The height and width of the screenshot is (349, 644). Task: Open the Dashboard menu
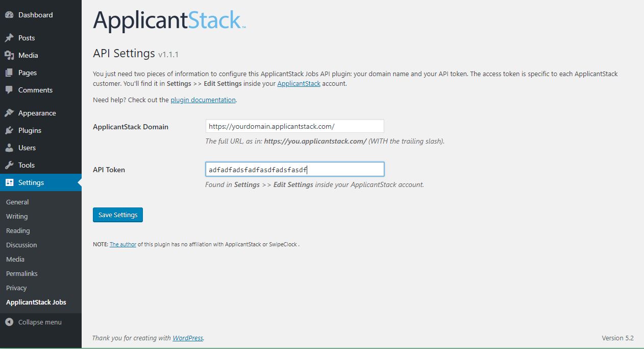click(x=41, y=15)
